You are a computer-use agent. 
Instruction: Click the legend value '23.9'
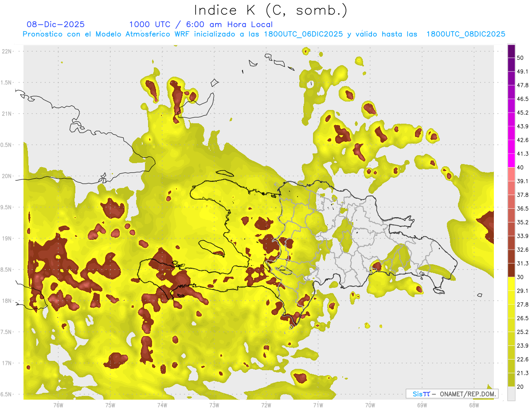tap(523, 345)
